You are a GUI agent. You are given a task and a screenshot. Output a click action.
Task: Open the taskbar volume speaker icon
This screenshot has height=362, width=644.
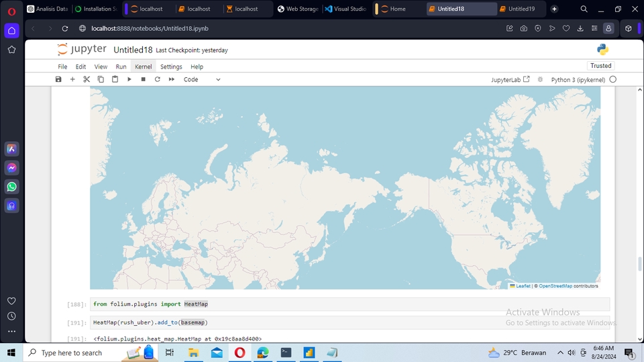pyautogui.click(x=572, y=353)
